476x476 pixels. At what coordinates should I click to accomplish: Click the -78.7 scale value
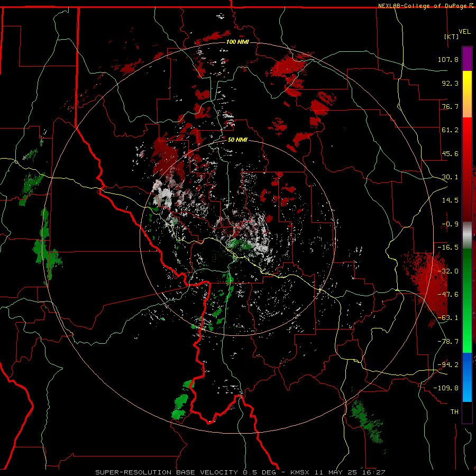point(448,342)
